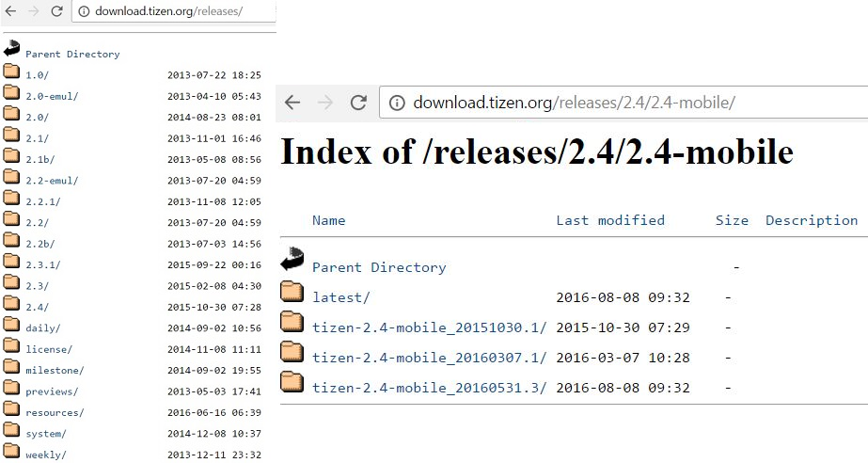This screenshot has width=868, height=463.
Task: Open the 2.0/ directory link
Action: [x=37, y=118]
